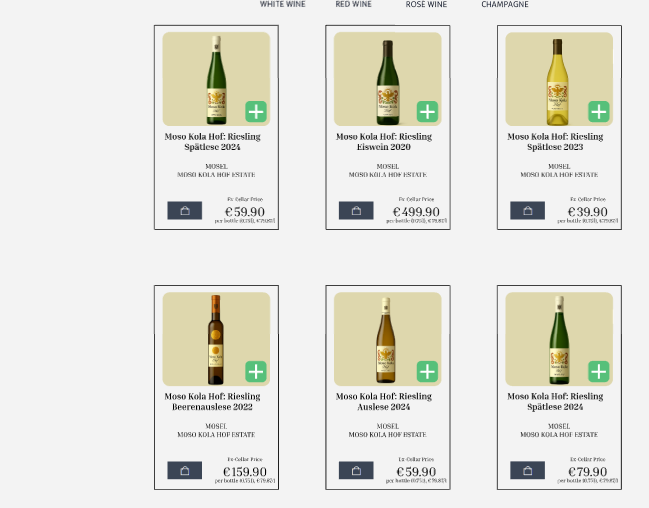Screen dimensions: 649x508
Task: Open the Auslese 2024 bottle thumbnail
Action: pos(386,338)
